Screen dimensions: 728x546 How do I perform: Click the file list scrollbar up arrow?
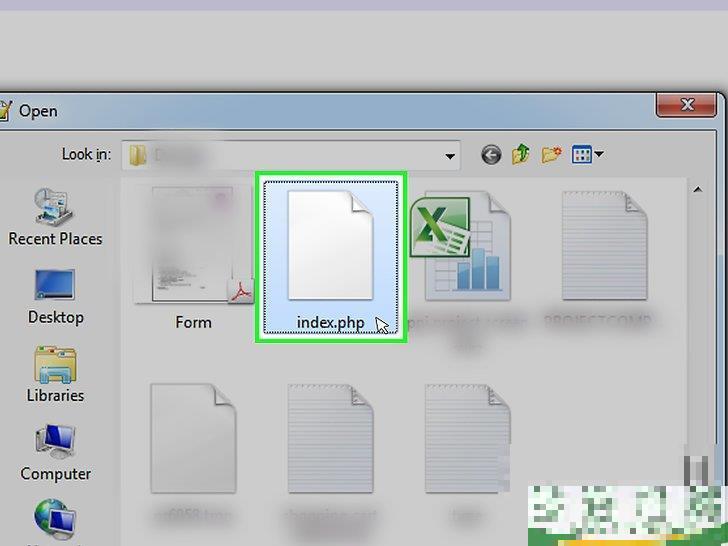coord(697,187)
